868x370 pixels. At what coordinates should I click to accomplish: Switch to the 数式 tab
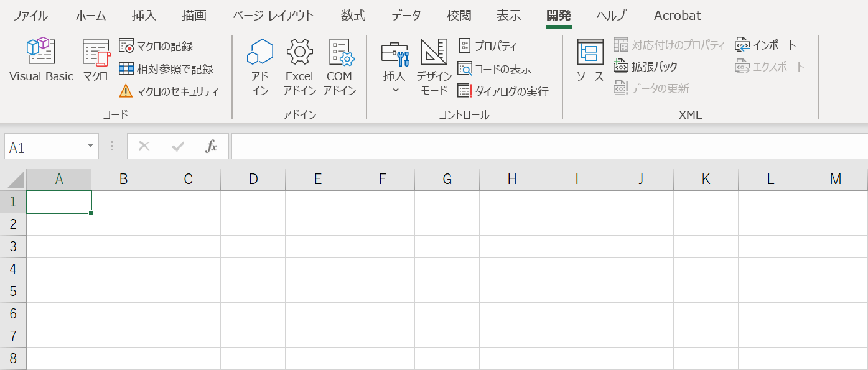coord(353,15)
